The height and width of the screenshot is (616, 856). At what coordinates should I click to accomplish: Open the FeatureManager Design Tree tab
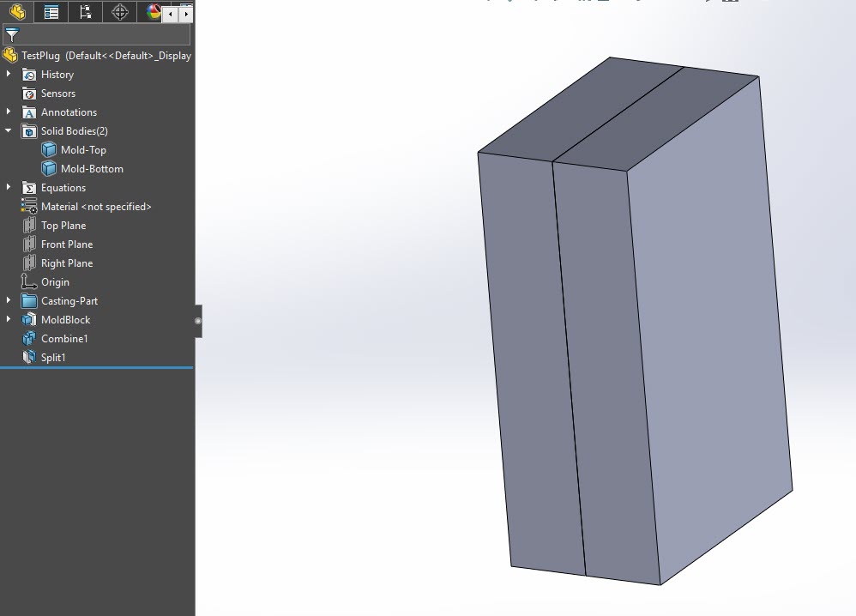point(17,11)
